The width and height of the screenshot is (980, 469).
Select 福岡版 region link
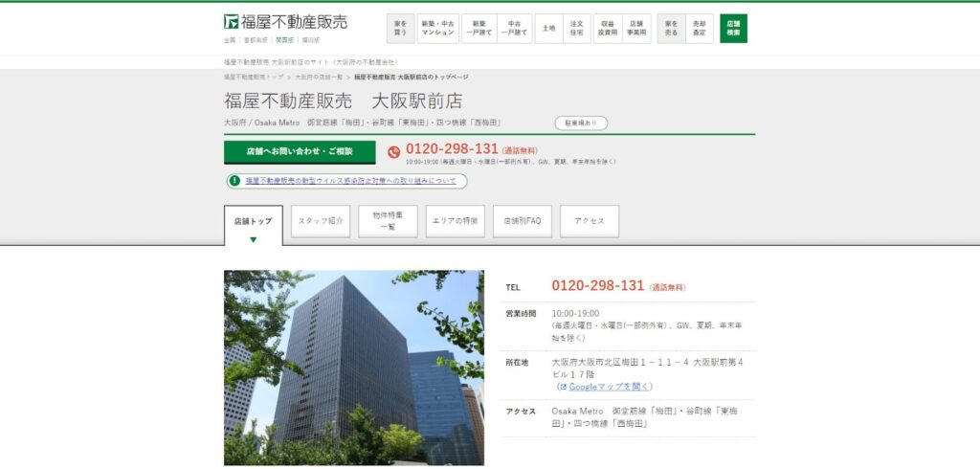click(311, 40)
